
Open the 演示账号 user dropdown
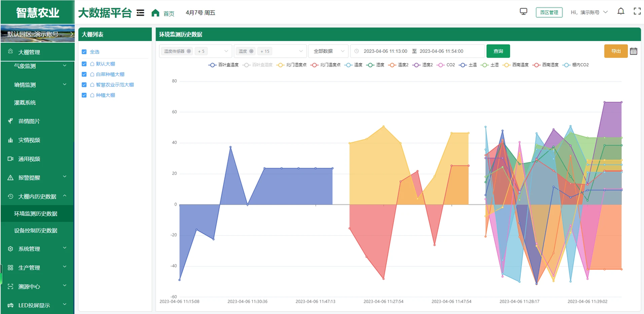(x=589, y=12)
